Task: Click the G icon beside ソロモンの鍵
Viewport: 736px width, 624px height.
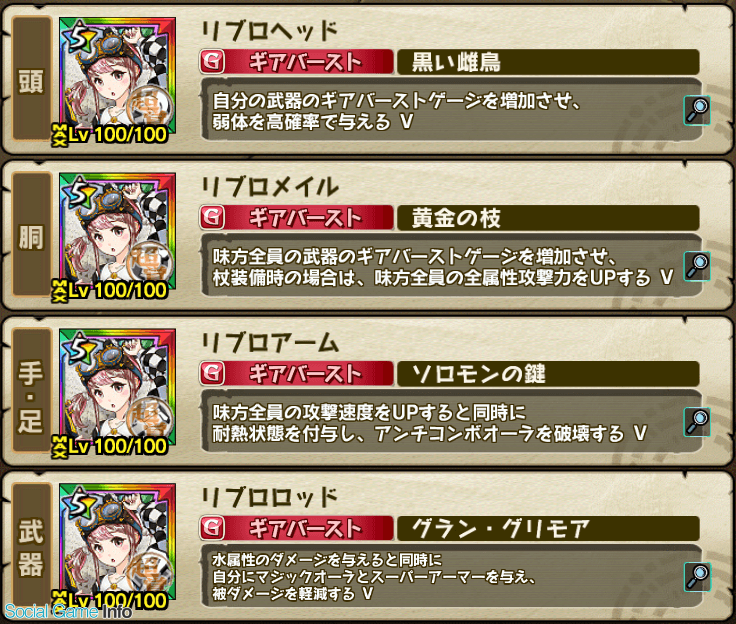Action: (212, 374)
